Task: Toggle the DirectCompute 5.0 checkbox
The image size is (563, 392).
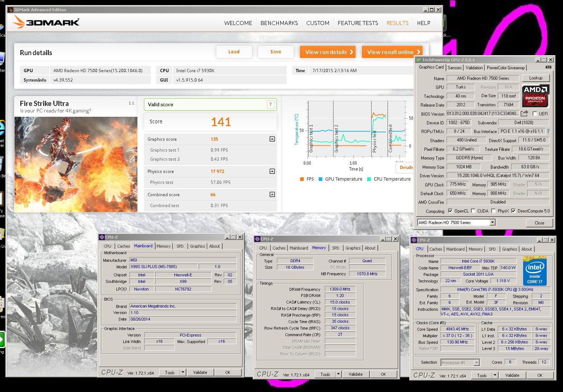Action: [513, 211]
